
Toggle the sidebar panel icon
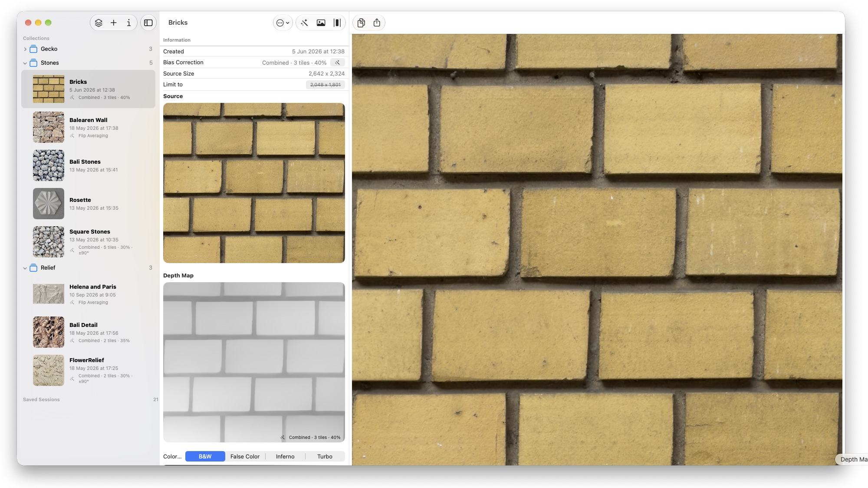click(x=148, y=23)
